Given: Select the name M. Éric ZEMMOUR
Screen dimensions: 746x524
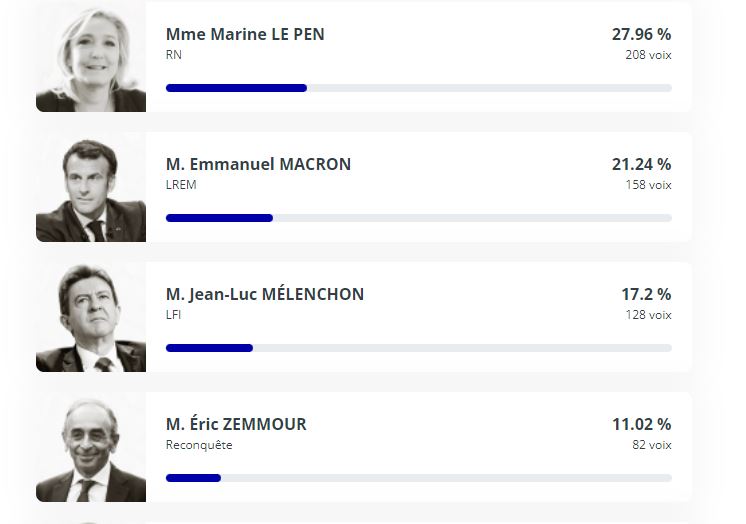Looking at the screenshot, I should pyautogui.click(x=236, y=424).
